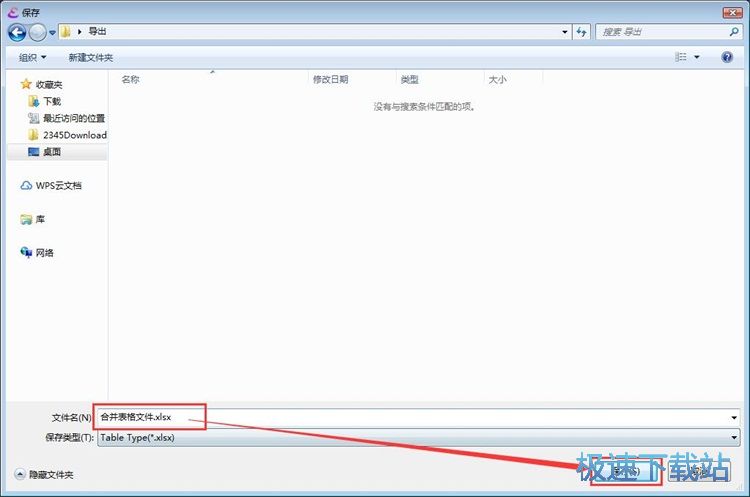The height and width of the screenshot is (497, 750).
Task: Expand the 文件名 dropdown arrow
Action: pos(734,418)
